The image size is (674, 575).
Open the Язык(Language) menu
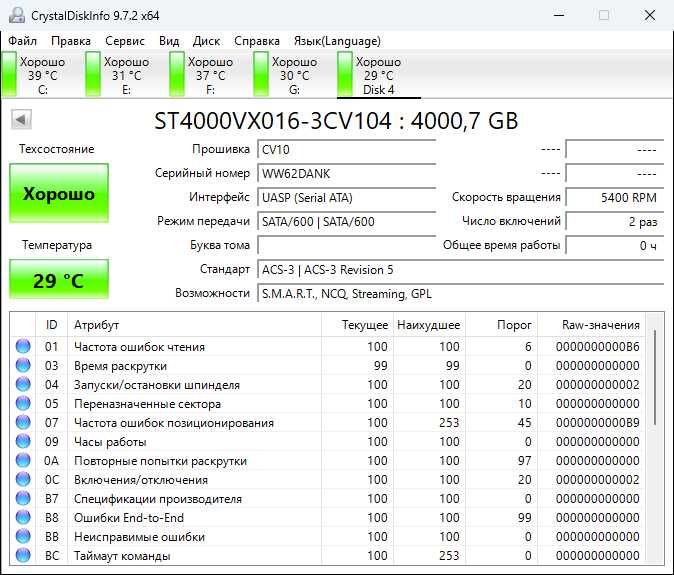(337, 41)
